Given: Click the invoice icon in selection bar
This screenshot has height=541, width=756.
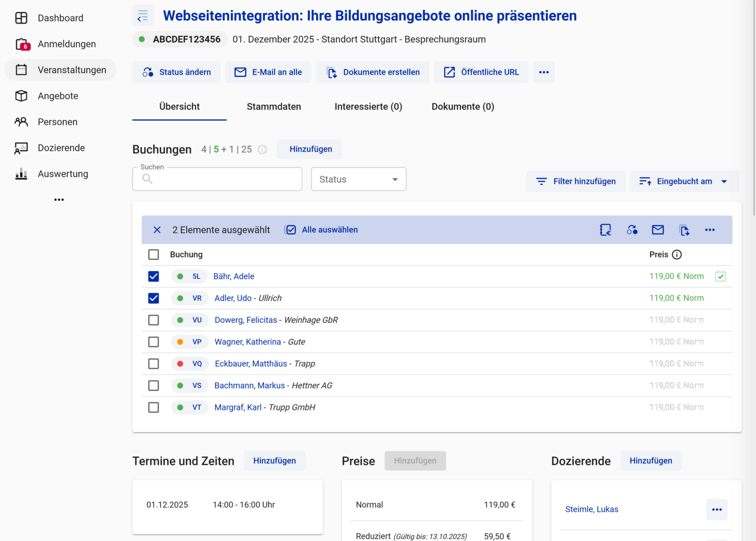Looking at the screenshot, I should point(605,230).
